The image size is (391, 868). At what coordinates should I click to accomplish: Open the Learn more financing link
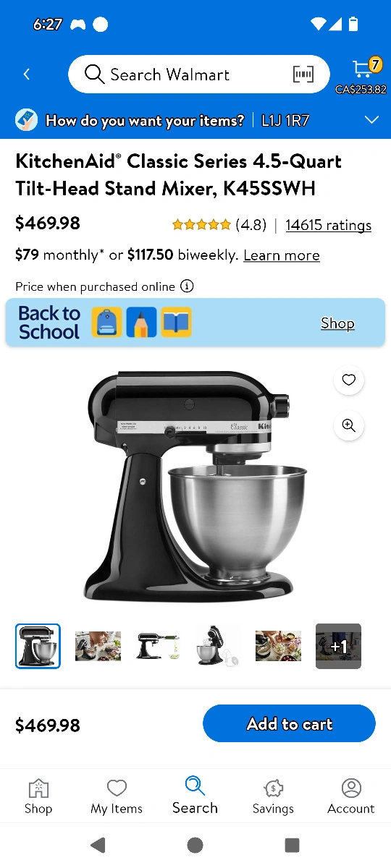(x=282, y=255)
